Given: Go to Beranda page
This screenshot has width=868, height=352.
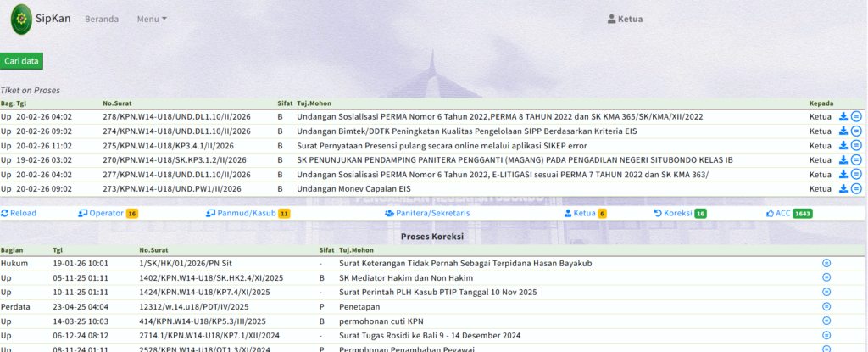Looking at the screenshot, I should tap(102, 19).
